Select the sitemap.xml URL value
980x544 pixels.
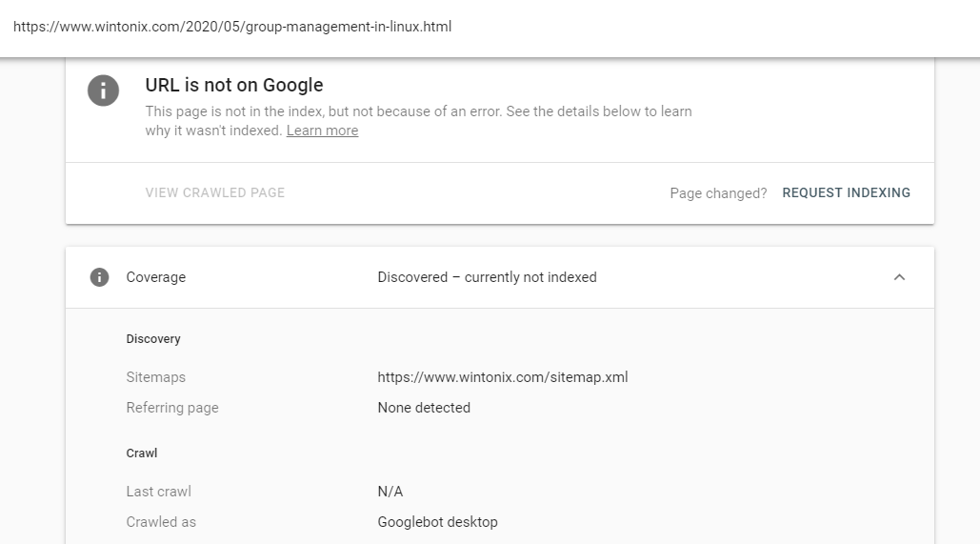tap(503, 377)
